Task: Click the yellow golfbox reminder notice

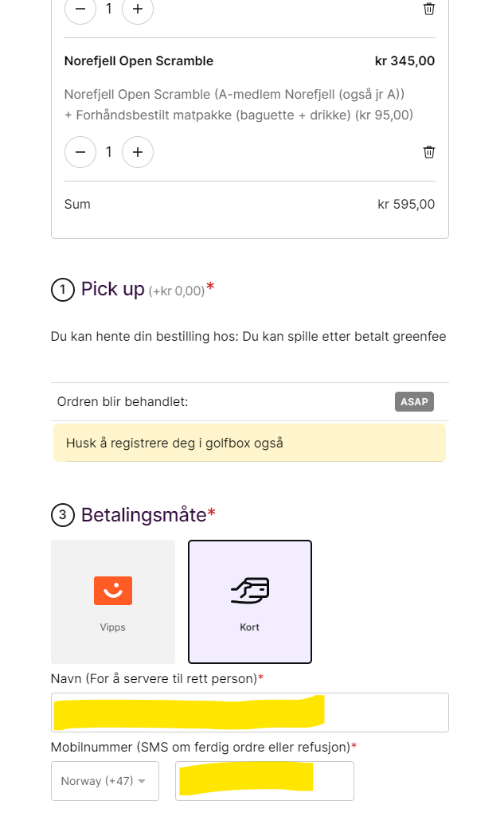Action: 249,443
